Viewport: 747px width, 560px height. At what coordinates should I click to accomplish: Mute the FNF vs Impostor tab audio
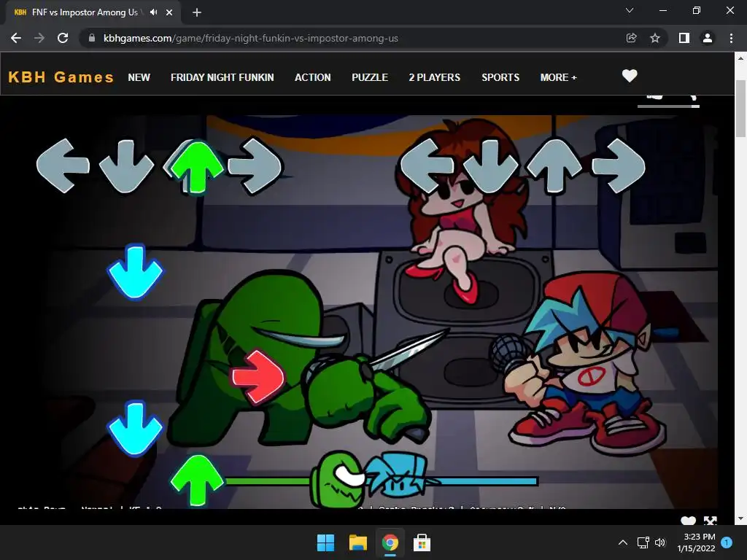pos(153,12)
